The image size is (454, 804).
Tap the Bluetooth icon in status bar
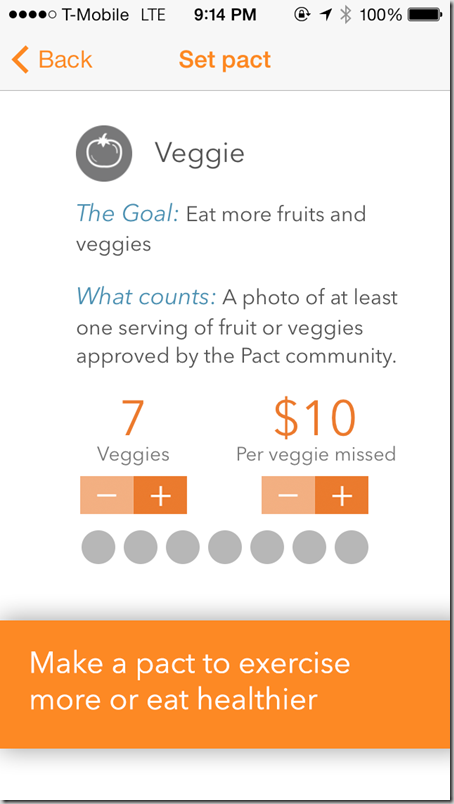point(346,15)
